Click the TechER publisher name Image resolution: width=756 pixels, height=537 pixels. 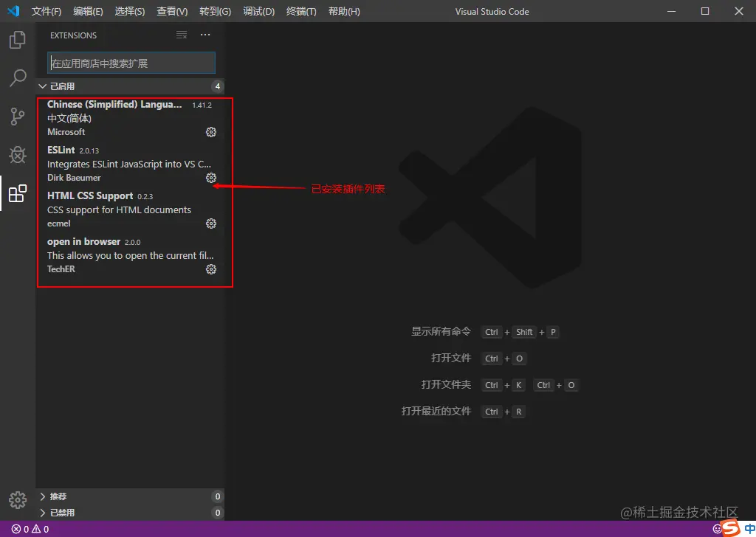[61, 269]
